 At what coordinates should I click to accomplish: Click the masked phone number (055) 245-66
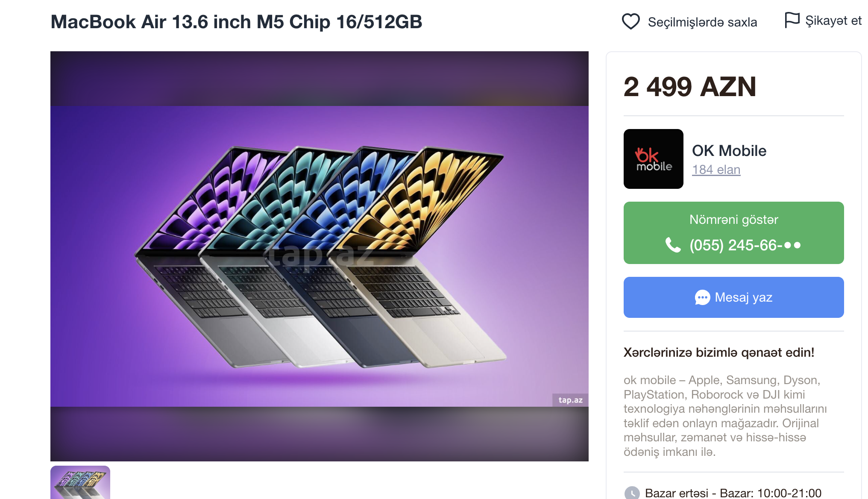tap(745, 245)
